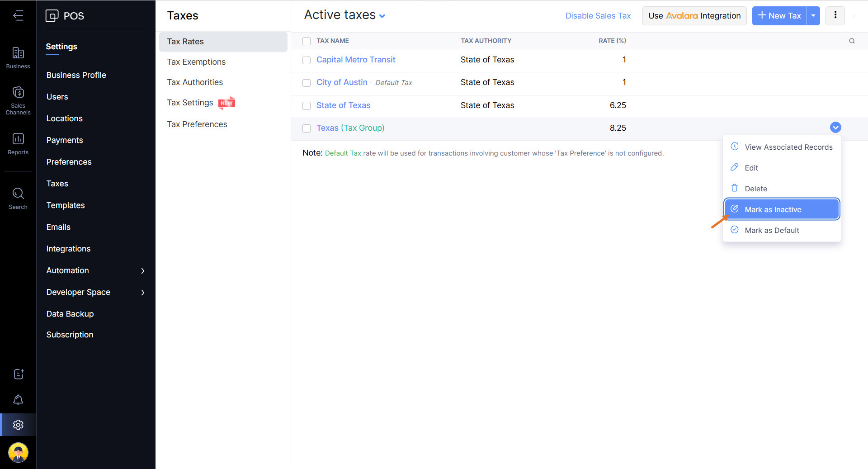
Task: Click the user profile avatar
Action: point(18,452)
